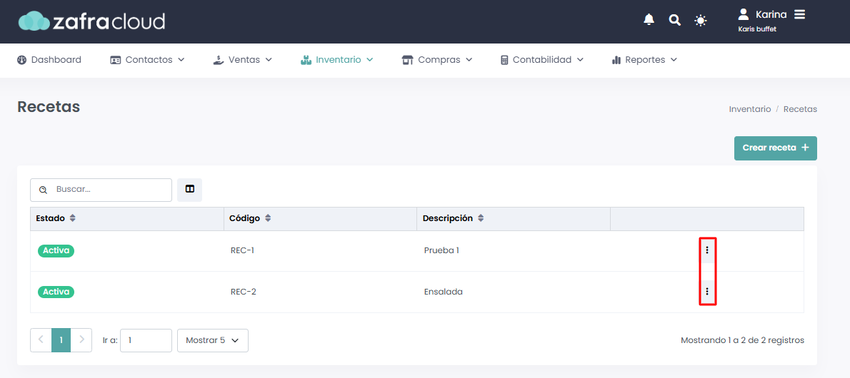Image resolution: width=850 pixels, height=378 pixels.
Task: Open column visibility toggle button
Action: coord(190,189)
